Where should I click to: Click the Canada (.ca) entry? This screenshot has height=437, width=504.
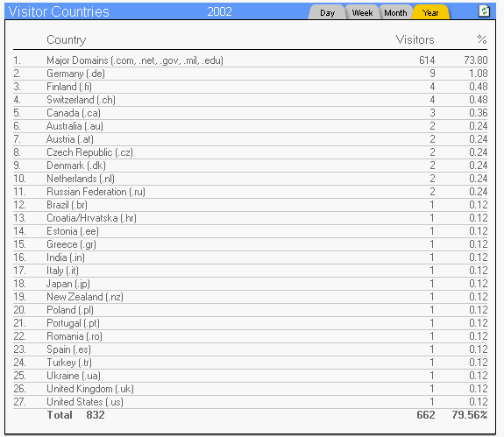coord(74,113)
